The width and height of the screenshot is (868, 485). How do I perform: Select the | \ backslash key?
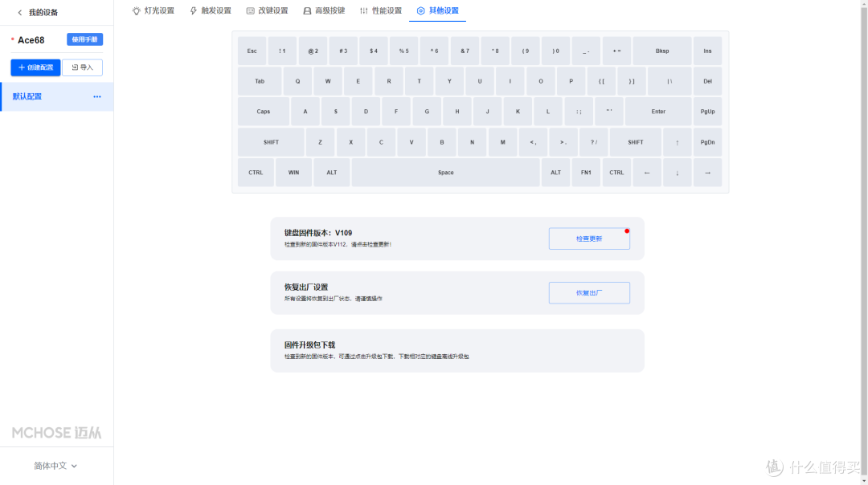tap(669, 81)
